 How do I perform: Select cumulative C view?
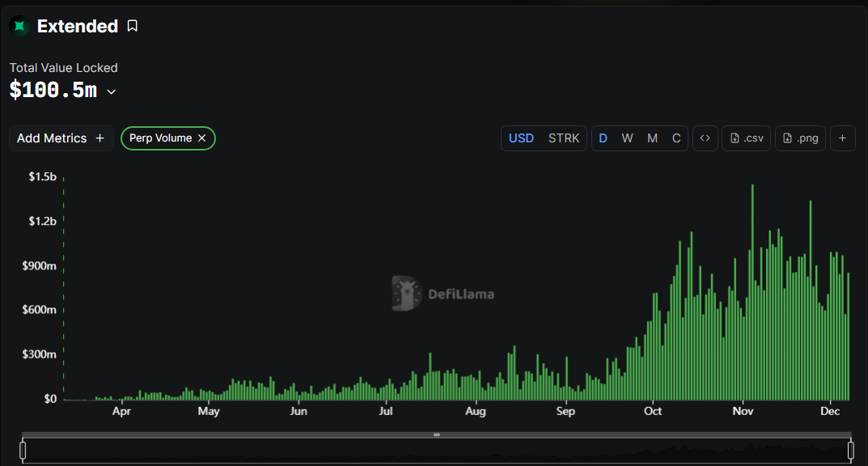point(676,138)
